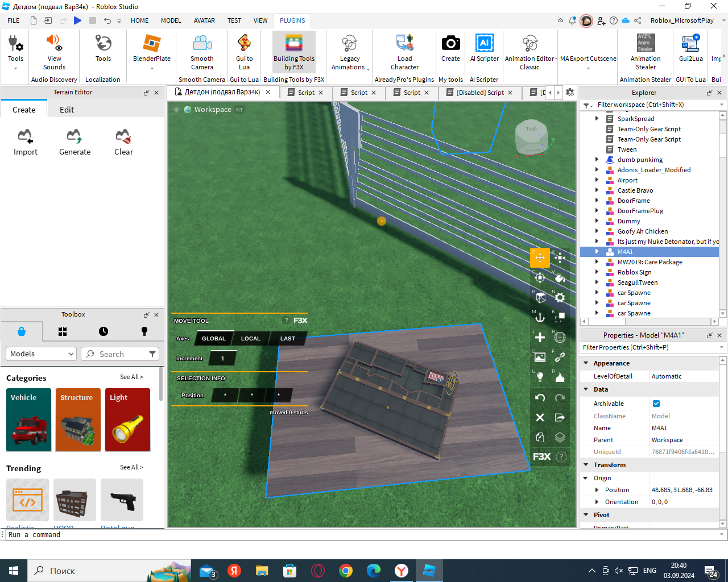
Task: Set move axes to LOCAL
Action: click(x=250, y=339)
